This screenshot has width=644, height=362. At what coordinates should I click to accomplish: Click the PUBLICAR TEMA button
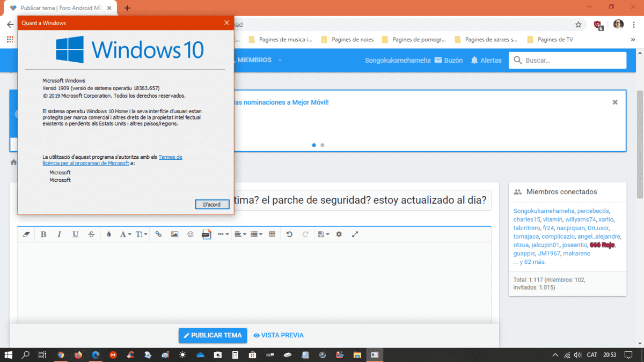213,335
